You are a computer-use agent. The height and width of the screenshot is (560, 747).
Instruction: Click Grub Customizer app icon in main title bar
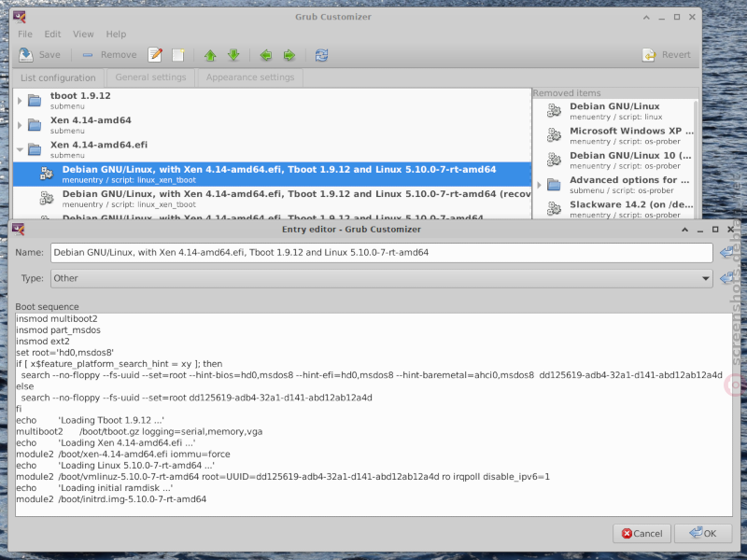(x=20, y=17)
